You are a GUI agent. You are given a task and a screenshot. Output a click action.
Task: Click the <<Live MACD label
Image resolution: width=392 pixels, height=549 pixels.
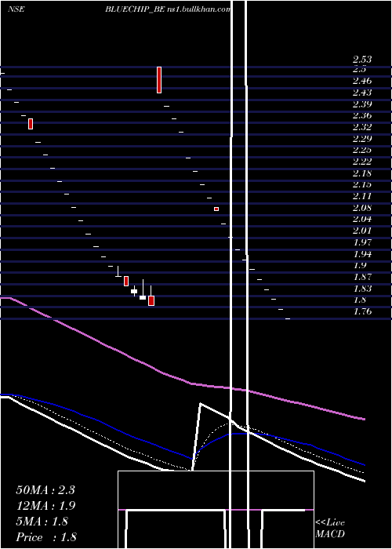[x=330, y=528]
